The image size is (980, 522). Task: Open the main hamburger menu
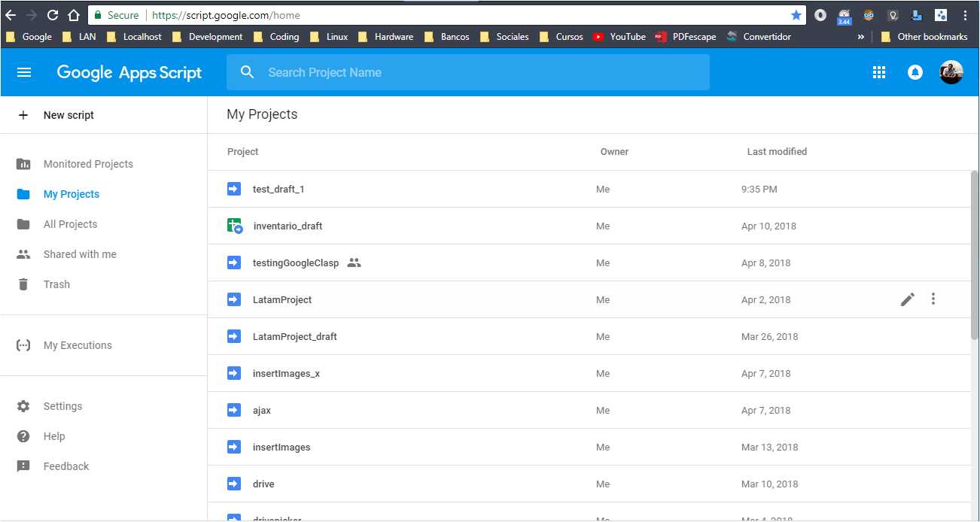[x=24, y=72]
